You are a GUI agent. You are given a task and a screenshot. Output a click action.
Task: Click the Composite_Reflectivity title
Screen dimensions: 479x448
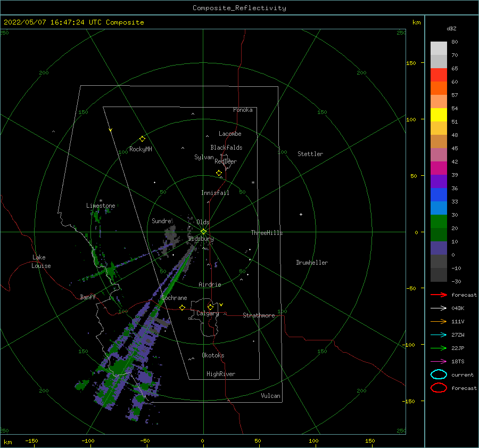click(239, 8)
